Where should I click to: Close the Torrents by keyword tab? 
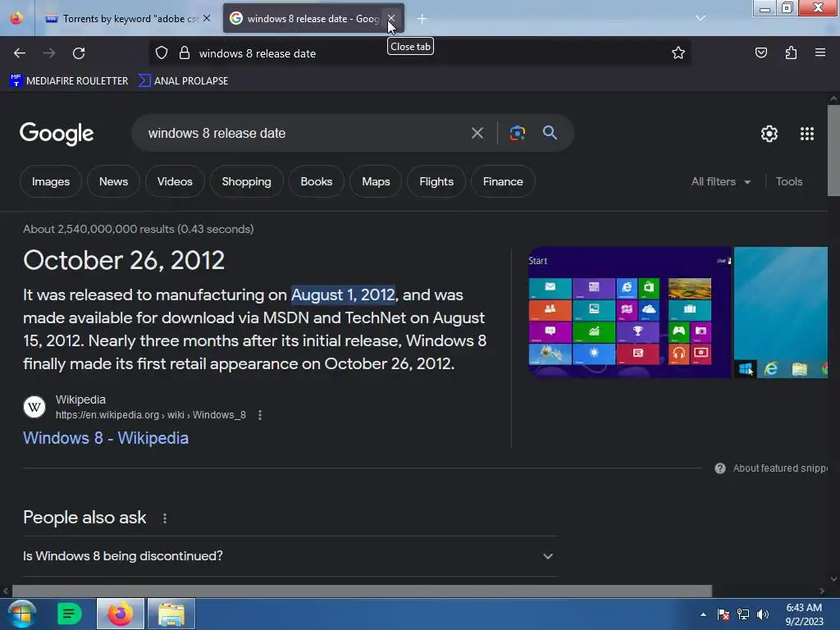(206, 18)
